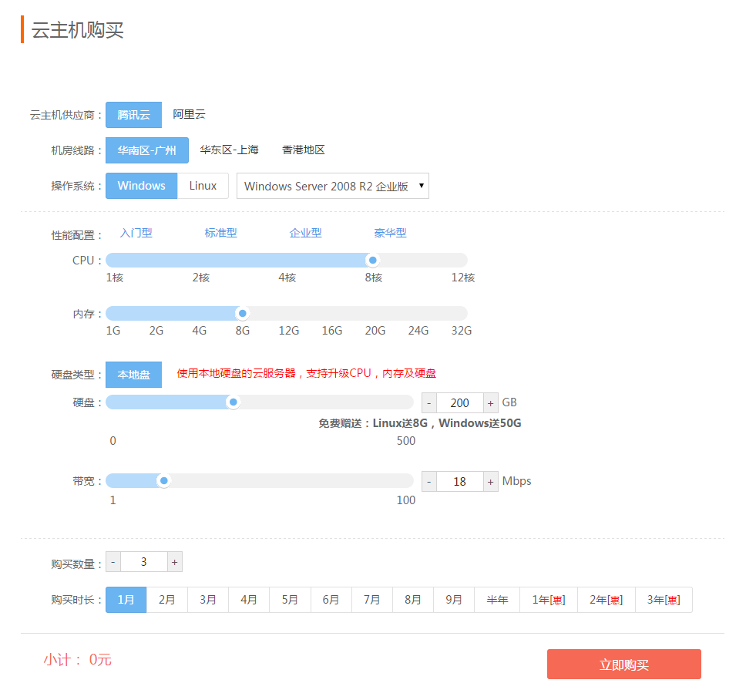Click the 立即购买 buy now button

624,665
